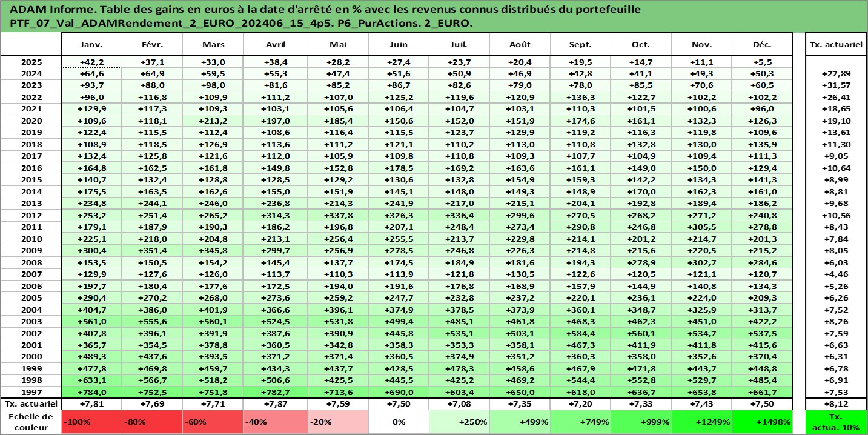Click the 'Echelle de couleur' label

(31, 422)
